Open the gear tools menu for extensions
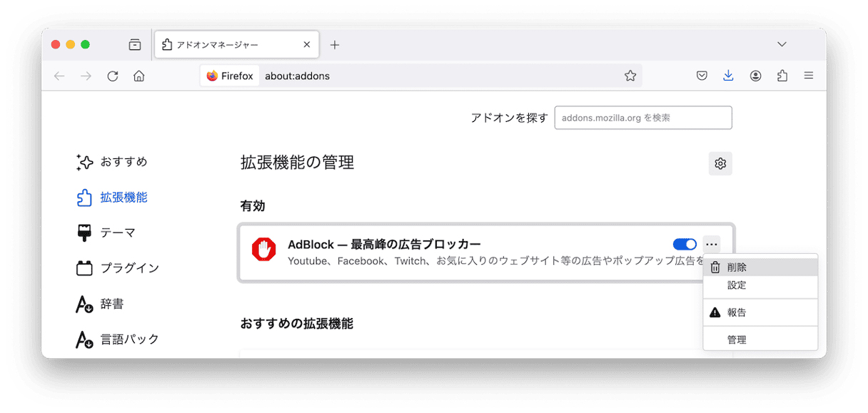868x413 pixels. pyautogui.click(x=720, y=163)
